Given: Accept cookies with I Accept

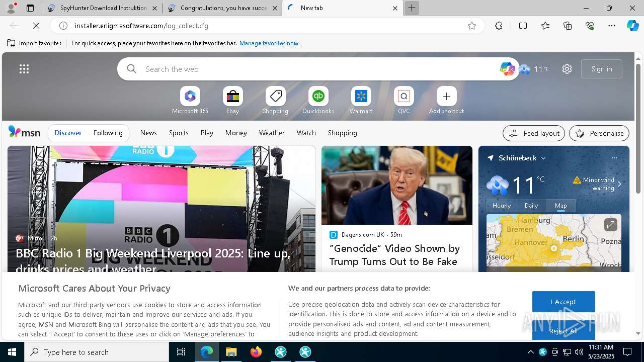Looking at the screenshot, I should coord(563,302).
